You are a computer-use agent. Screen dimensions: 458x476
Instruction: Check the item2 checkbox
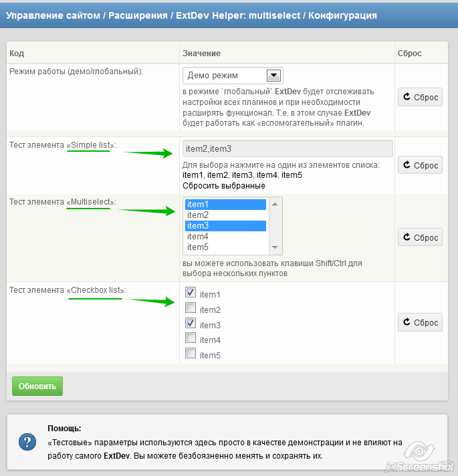click(x=191, y=308)
